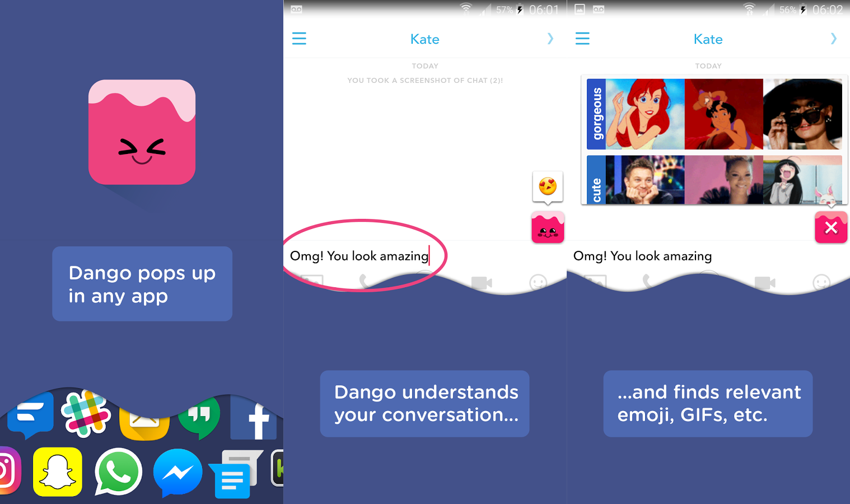This screenshot has height=504, width=850.
Task: Tap right chevron in second Kate chat
Action: pos(834,38)
